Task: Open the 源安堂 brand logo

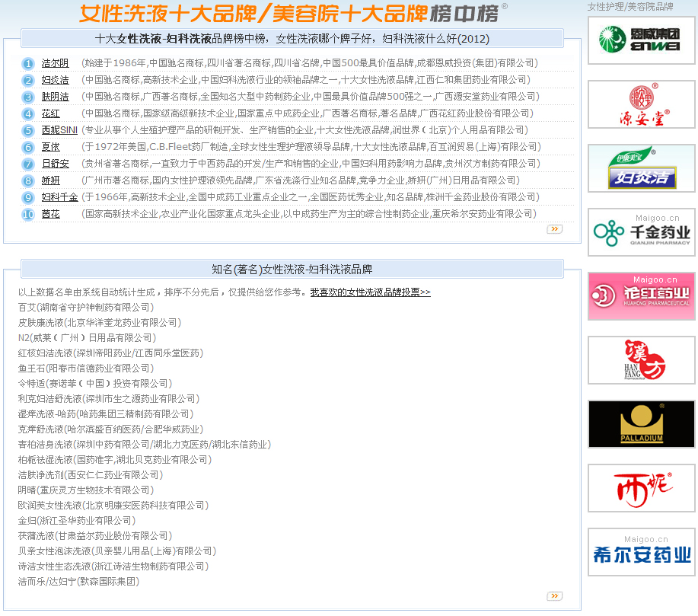Action: [x=642, y=104]
